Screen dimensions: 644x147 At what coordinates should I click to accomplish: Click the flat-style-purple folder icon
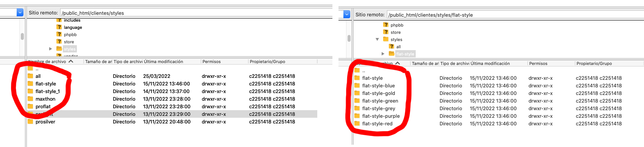[x=357, y=116]
